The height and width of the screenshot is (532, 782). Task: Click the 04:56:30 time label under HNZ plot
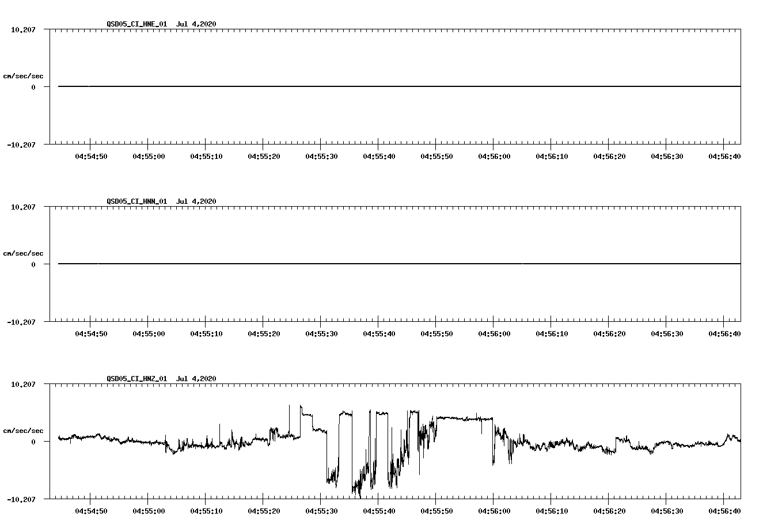[x=667, y=511]
